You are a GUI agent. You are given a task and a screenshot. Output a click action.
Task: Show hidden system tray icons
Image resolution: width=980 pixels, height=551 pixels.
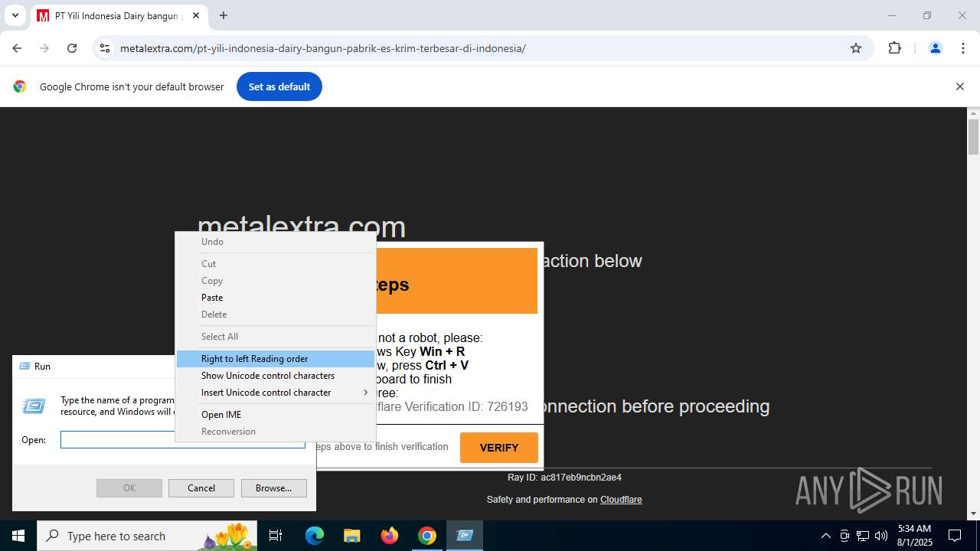tap(825, 536)
